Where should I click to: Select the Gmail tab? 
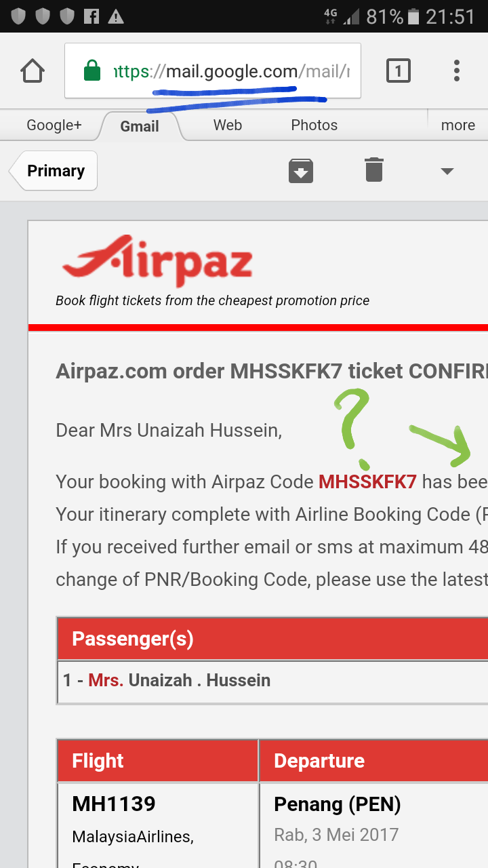[140, 126]
